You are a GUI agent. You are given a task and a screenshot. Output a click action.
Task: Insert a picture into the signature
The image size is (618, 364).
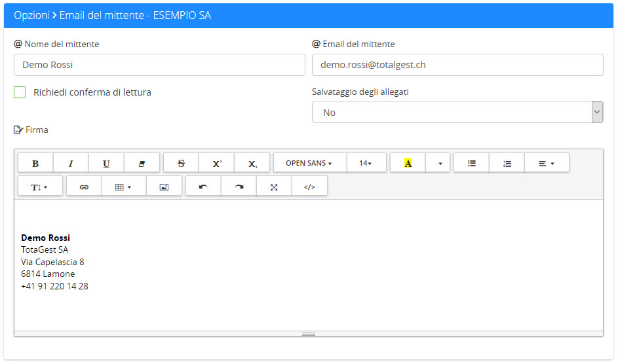[164, 187]
